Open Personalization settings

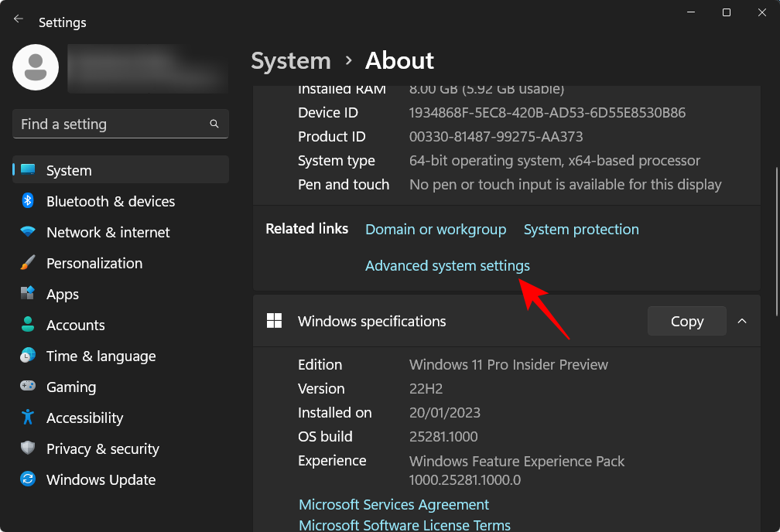click(x=93, y=263)
